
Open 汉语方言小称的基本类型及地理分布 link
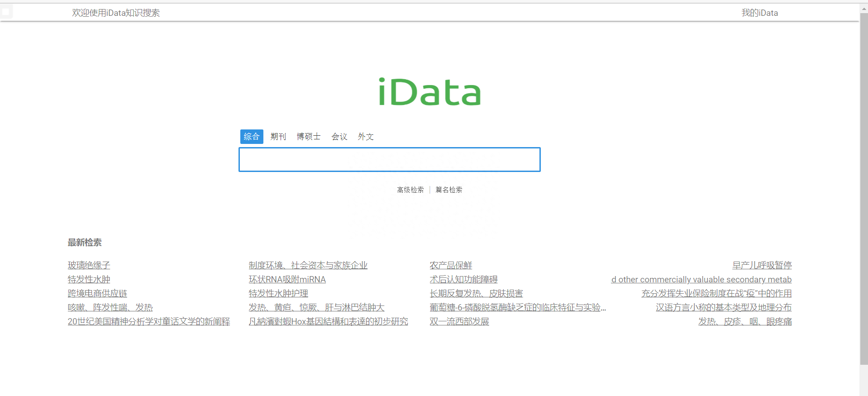click(x=724, y=307)
